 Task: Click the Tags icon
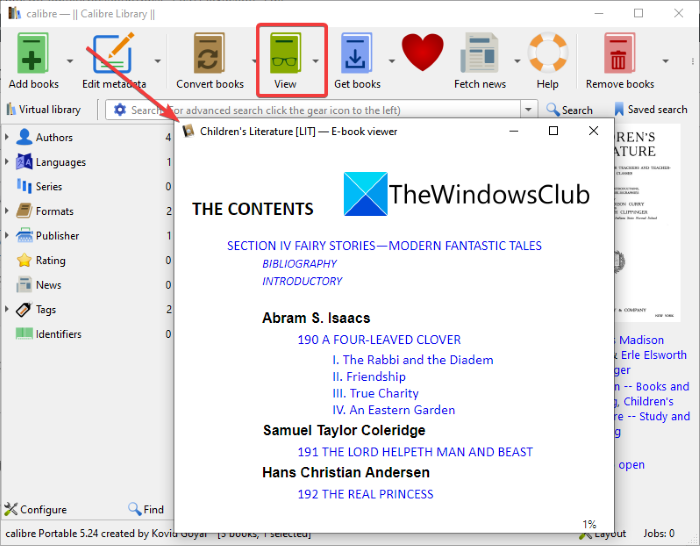(x=24, y=309)
